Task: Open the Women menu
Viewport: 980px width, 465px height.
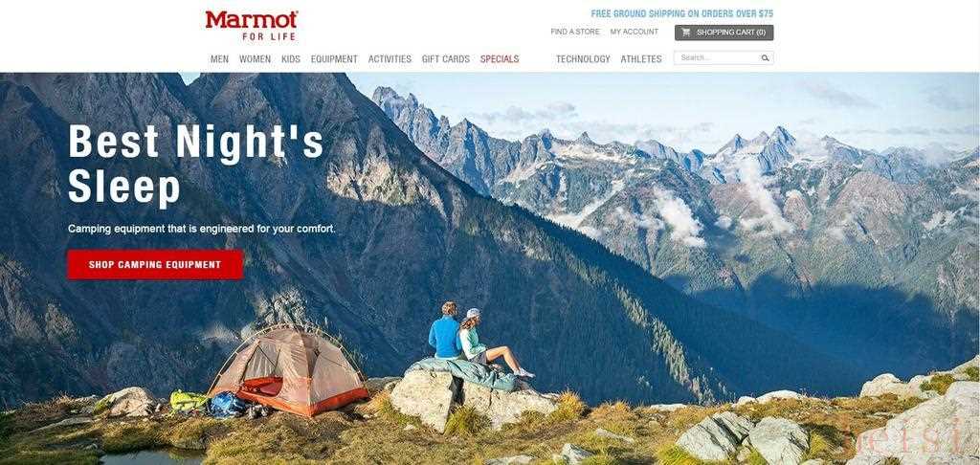Action: [255, 58]
